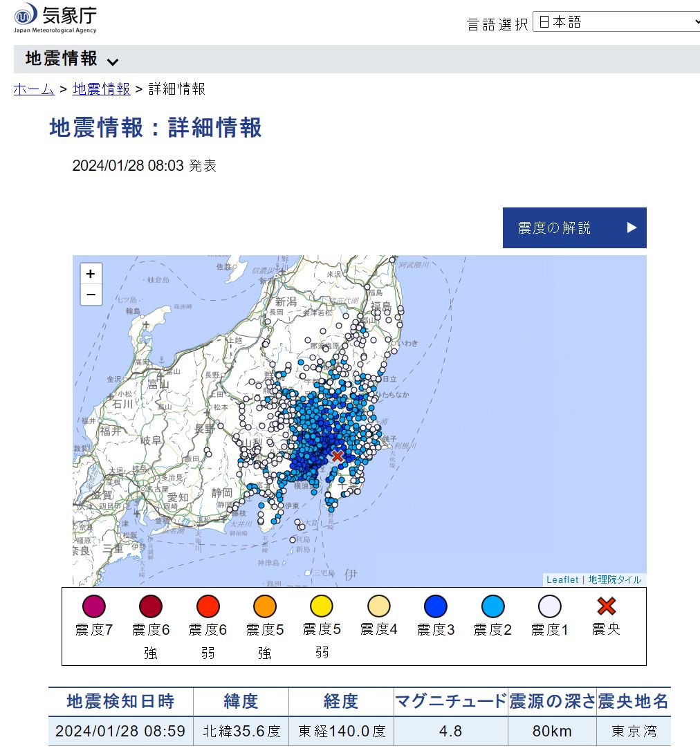Viewport: 700px width, 753px height.
Task: Open 地理院タイル attribution link
Action: coord(614,580)
